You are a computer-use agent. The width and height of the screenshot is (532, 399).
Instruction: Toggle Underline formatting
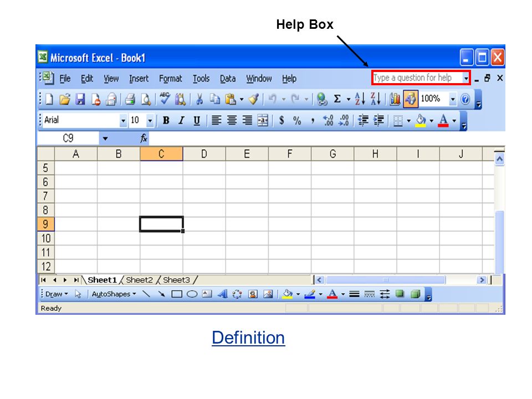pos(197,120)
